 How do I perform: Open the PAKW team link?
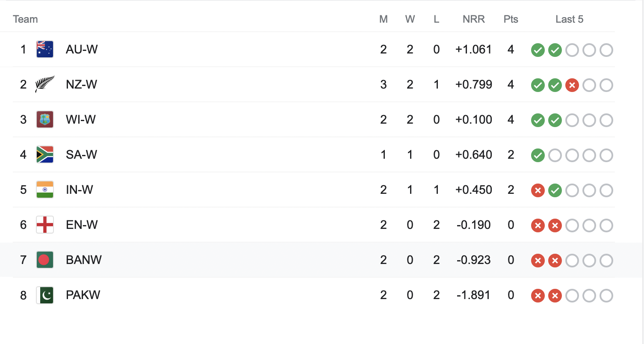[x=83, y=295]
